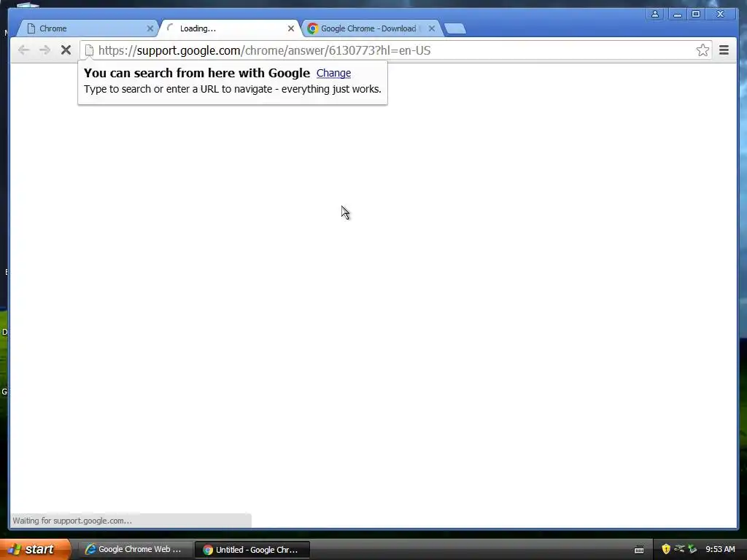Select the Loading… tab
This screenshot has width=747, height=560.
tap(228, 28)
